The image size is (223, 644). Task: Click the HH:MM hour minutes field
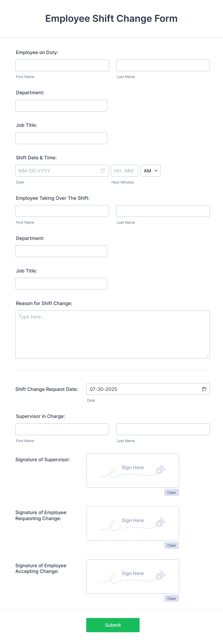point(124,171)
